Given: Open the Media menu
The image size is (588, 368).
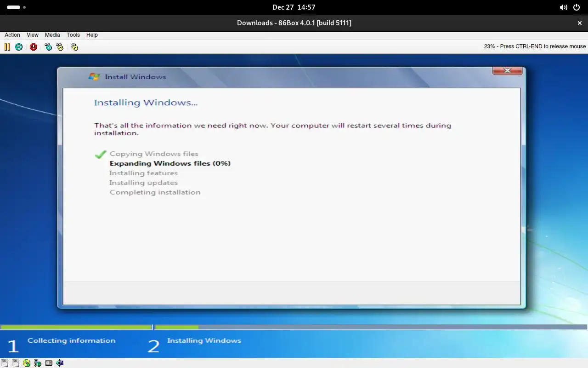Looking at the screenshot, I should [x=52, y=35].
